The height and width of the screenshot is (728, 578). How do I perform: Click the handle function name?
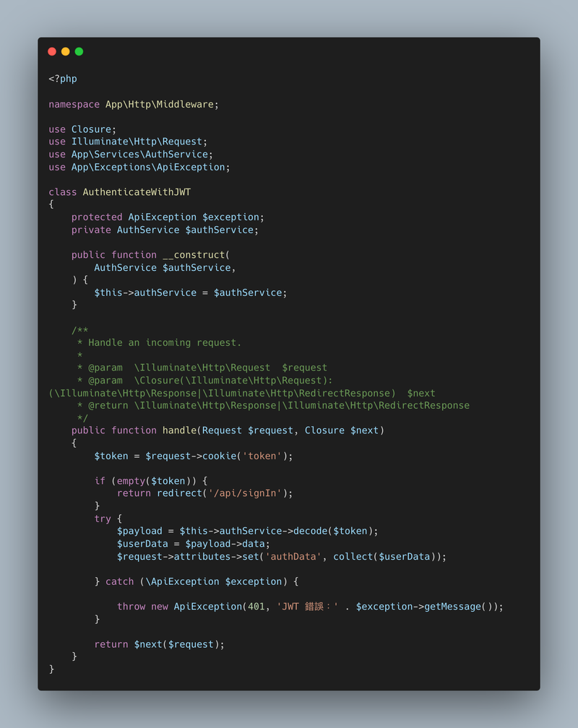[179, 430]
